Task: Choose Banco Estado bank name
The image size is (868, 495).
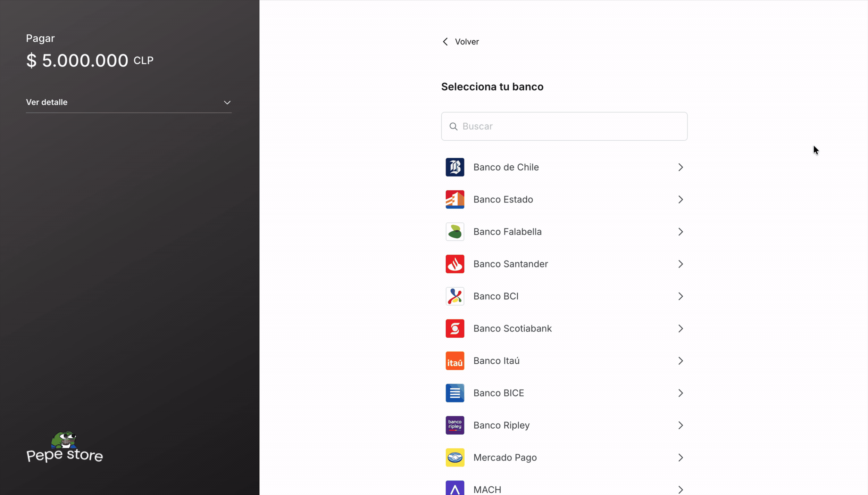Action: pyautogui.click(x=503, y=199)
